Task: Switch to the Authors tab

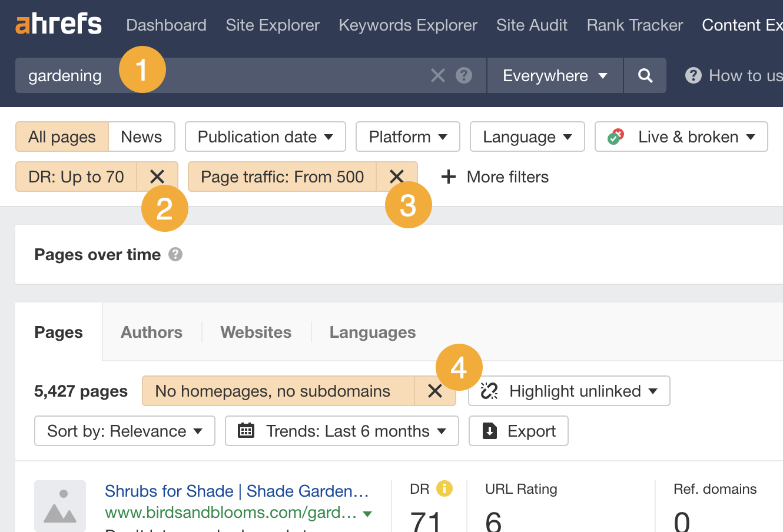Action: tap(151, 332)
